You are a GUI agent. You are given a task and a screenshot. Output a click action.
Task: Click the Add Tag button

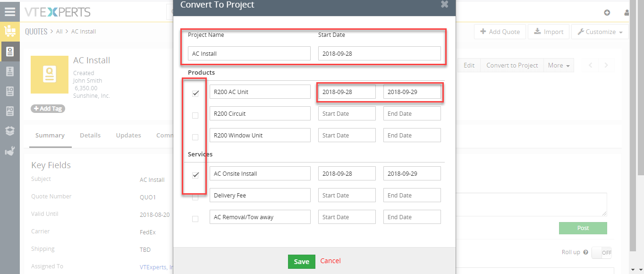point(48,109)
